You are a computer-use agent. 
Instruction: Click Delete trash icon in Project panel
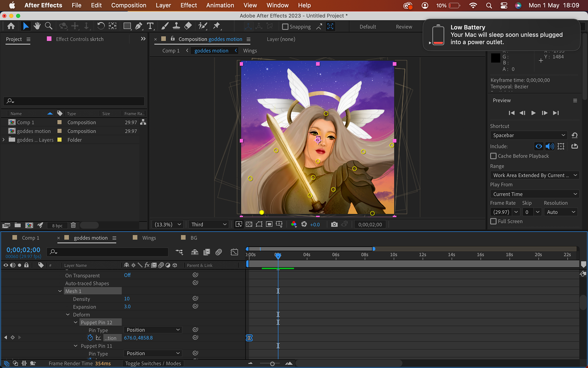(x=73, y=225)
